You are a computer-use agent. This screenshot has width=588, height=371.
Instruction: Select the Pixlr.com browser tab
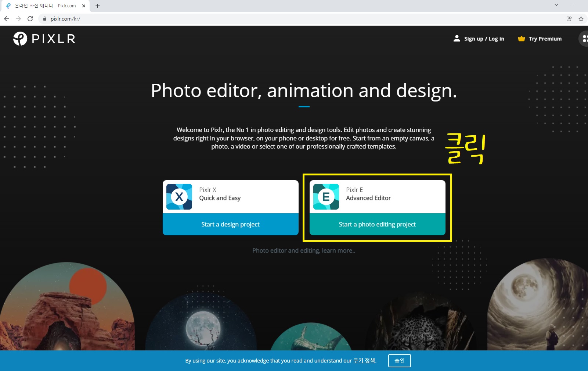coord(45,6)
